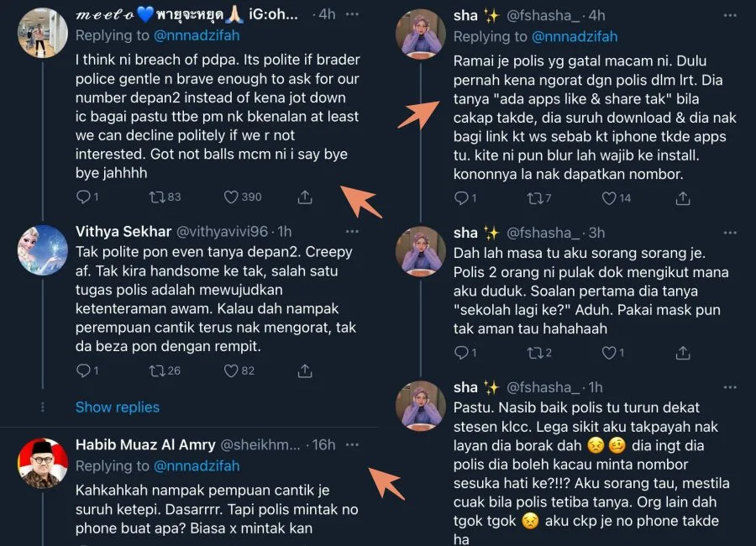This screenshot has width=756, height=546.
Task: Retweet sha's tweet with 7 retweets
Action: tap(535, 198)
